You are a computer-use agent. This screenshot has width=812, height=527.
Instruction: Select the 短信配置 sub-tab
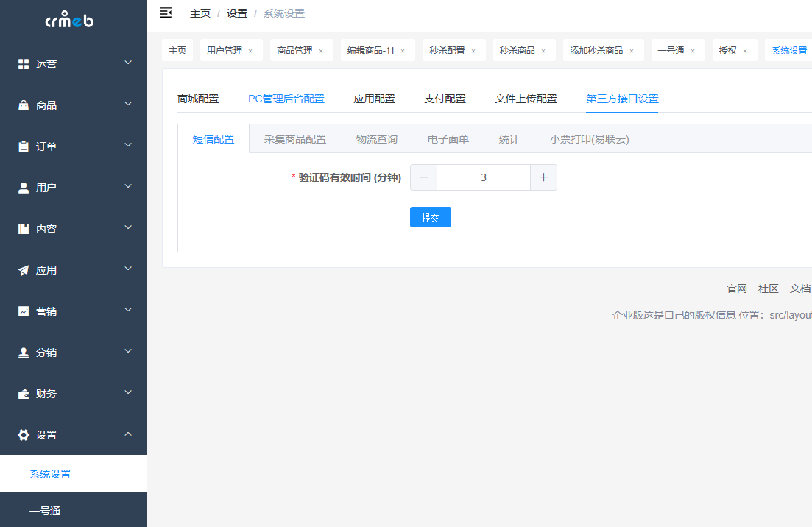click(213, 139)
